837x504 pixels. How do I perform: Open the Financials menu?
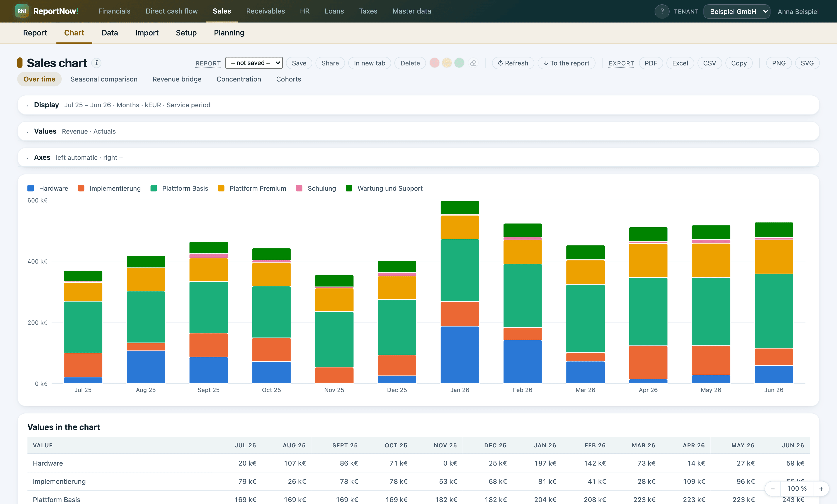[x=114, y=11]
